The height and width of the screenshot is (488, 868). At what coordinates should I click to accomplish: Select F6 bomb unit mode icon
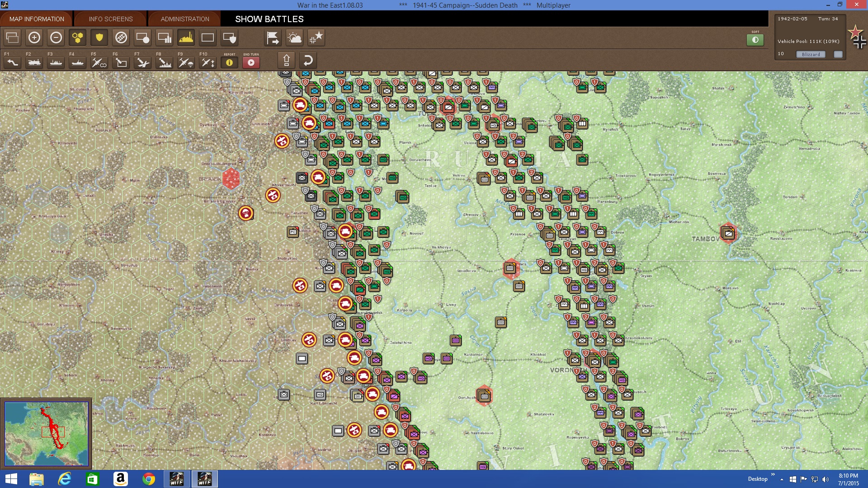coord(121,62)
